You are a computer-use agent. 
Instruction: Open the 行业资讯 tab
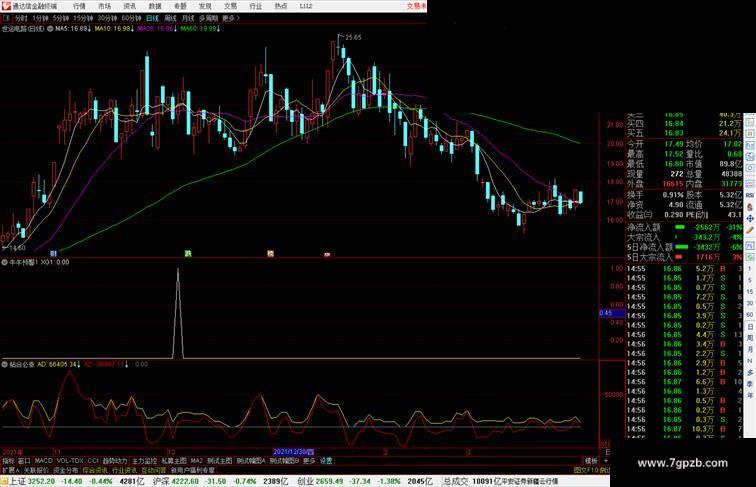coord(124,470)
